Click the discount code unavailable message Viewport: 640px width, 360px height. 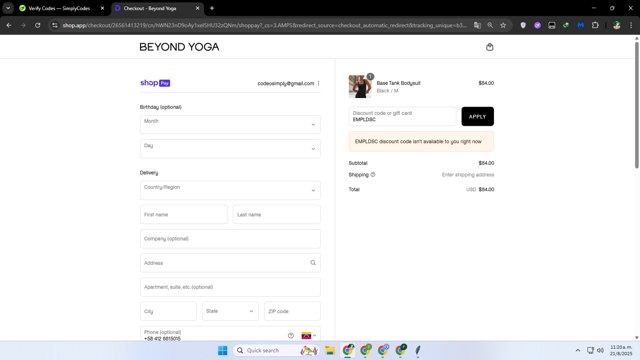click(x=421, y=142)
